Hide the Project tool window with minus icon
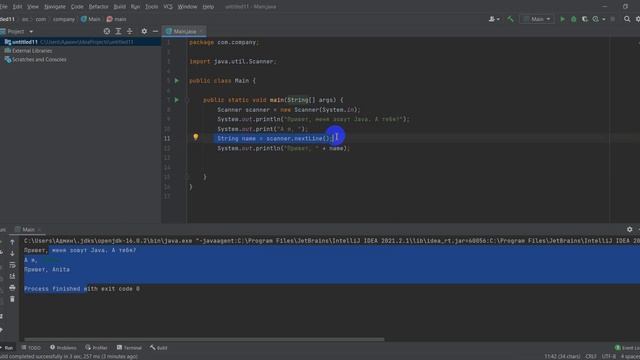The width and height of the screenshot is (640, 360). click(x=156, y=31)
